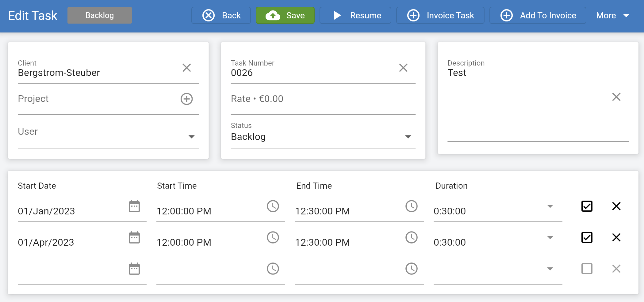The image size is (644, 302).
Task: Clear the Client field Bergstrom-Steuber
Action: coord(187,68)
